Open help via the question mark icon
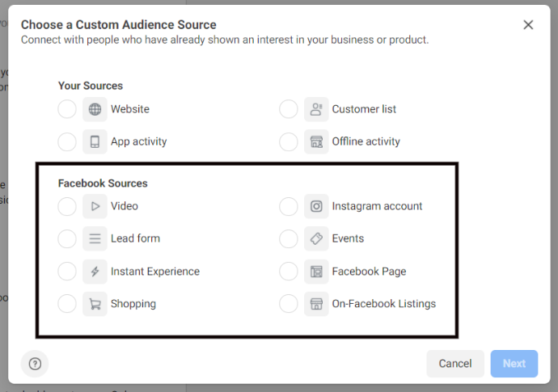Screen dimensions: 558x392 35,364
